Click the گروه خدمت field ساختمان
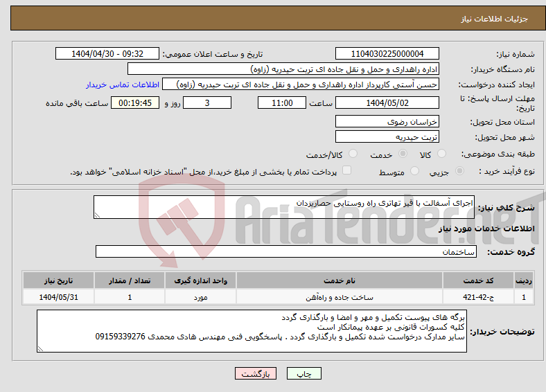Image resolution: width=546 pixels, height=392 pixels. (x=286, y=251)
